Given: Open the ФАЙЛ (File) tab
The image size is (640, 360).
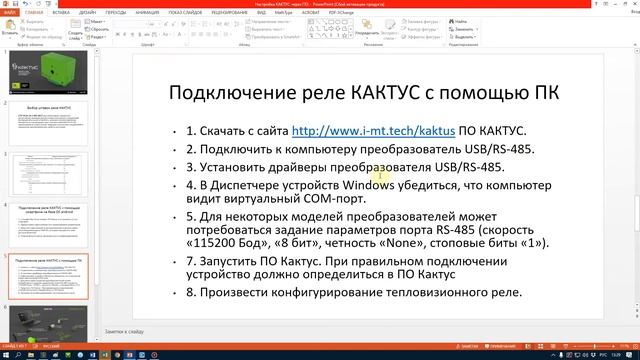Looking at the screenshot, I should (9, 13).
